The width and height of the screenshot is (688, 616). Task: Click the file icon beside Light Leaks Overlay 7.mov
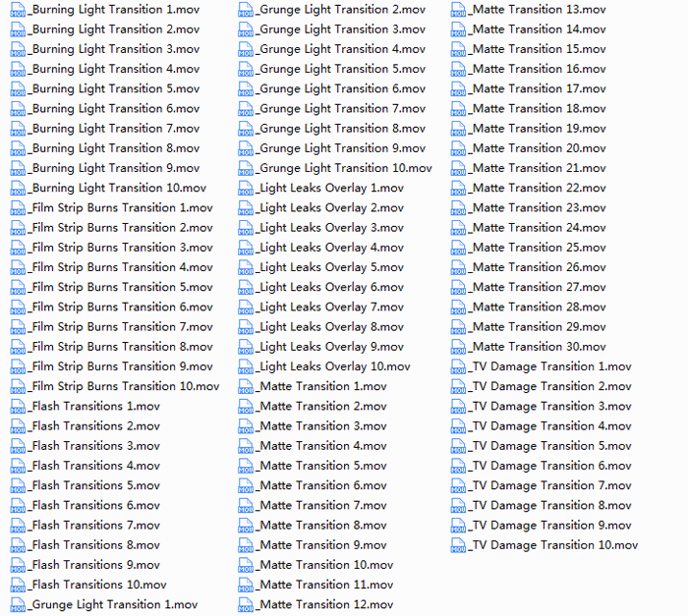click(x=247, y=308)
